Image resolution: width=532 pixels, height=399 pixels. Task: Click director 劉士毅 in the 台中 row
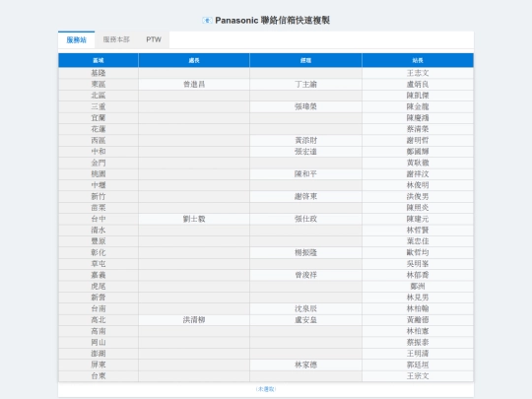click(194, 219)
